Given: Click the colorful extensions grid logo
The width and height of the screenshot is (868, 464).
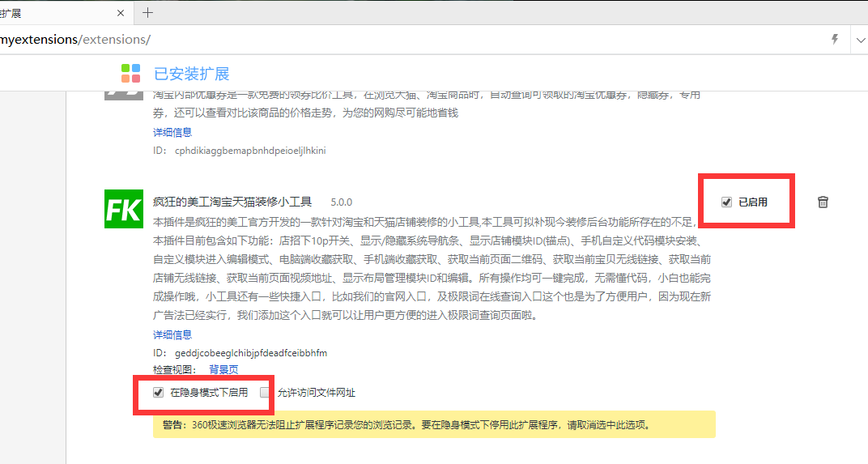Looking at the screenshot, I should click(130, 73).
